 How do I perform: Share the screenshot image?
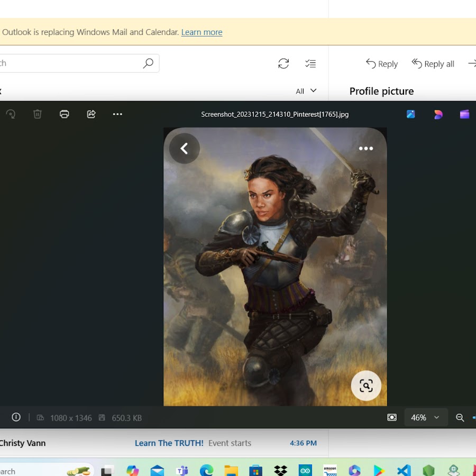pyautogui.click(x=91, y=114)
